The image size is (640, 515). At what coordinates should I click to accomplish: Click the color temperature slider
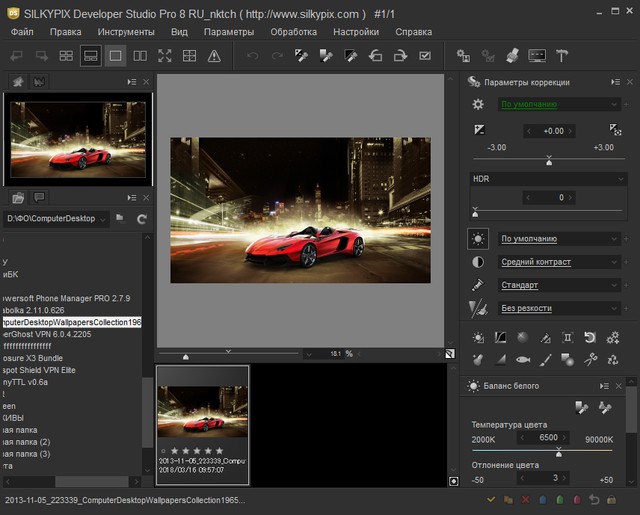[558, 452]
